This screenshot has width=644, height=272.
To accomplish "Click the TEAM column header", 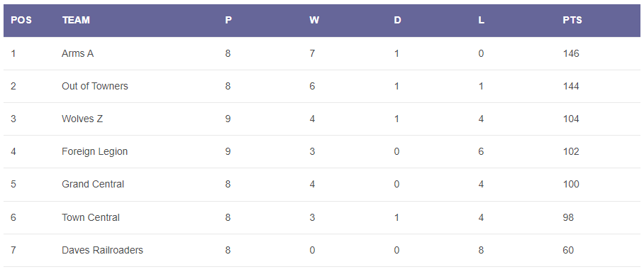I will pyautogui.click(x=76, y=20).
